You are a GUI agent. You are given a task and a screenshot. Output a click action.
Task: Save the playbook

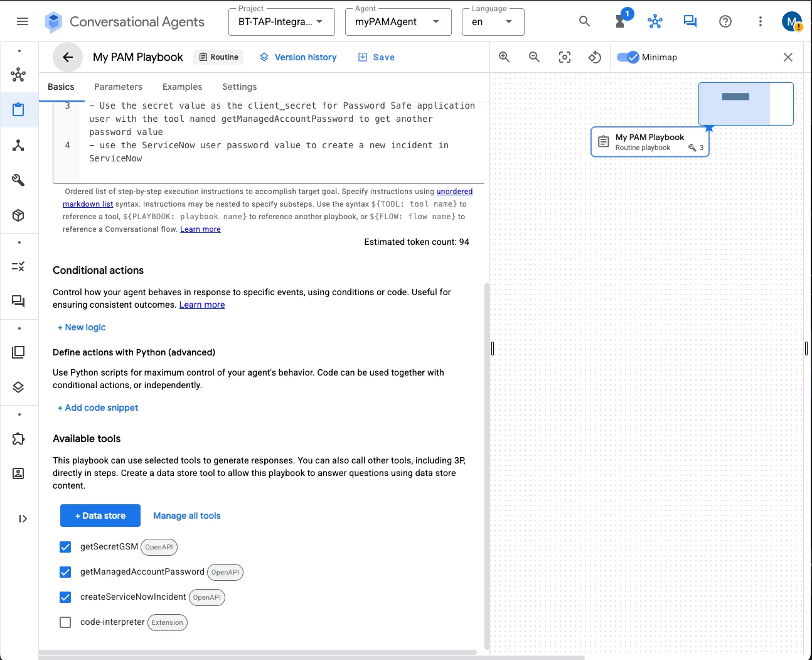pyautogui.click(x=377, y=57)
